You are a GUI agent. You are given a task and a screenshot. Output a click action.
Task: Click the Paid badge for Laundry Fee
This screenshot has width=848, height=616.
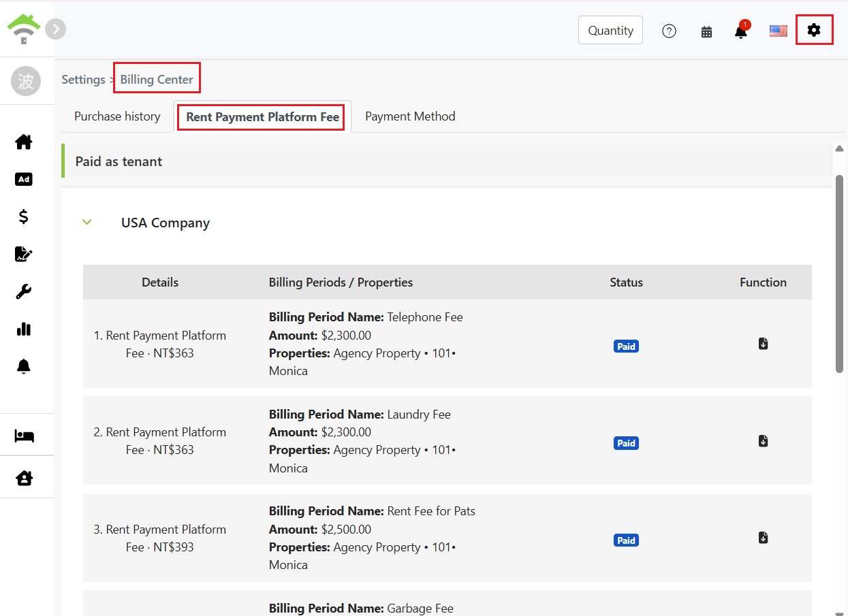[626, 443]
